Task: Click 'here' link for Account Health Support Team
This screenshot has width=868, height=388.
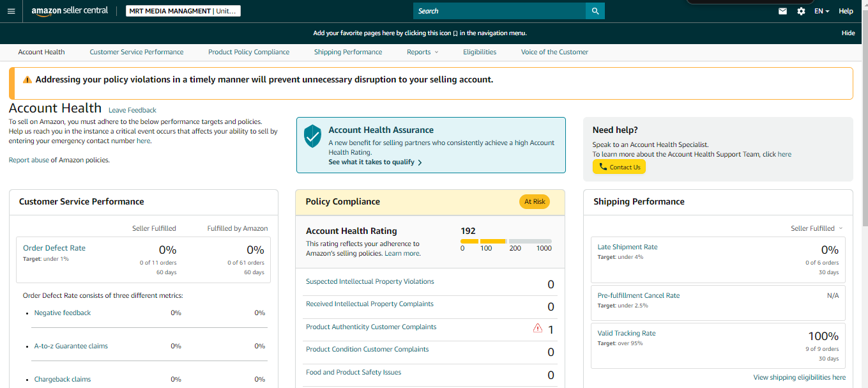Action: click(784, 154)
